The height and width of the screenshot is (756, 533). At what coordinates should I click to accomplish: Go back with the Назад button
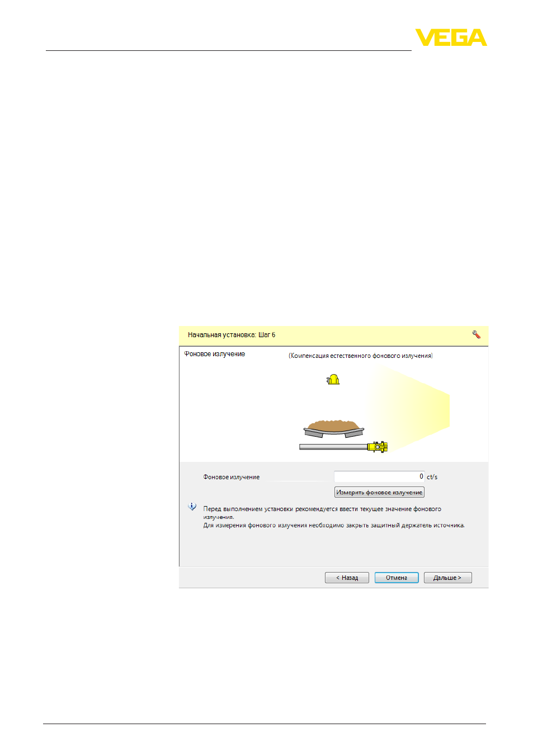347,578
